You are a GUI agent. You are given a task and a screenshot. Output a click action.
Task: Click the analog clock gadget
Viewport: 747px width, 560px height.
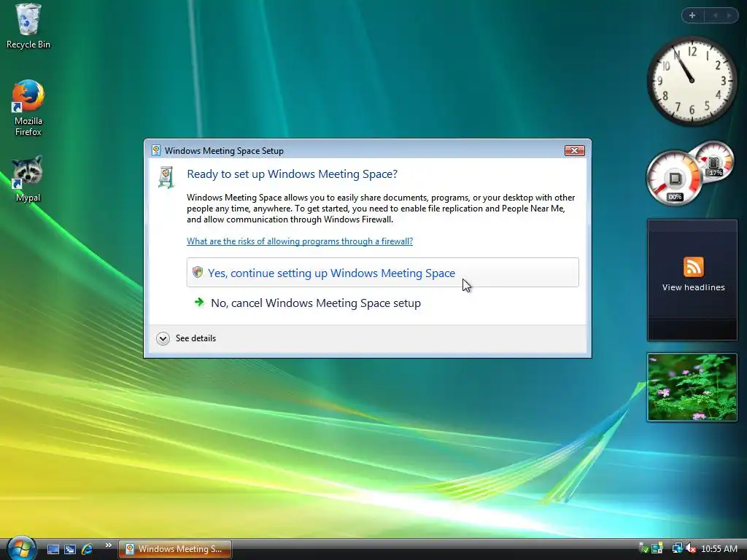tap(692, 81)
